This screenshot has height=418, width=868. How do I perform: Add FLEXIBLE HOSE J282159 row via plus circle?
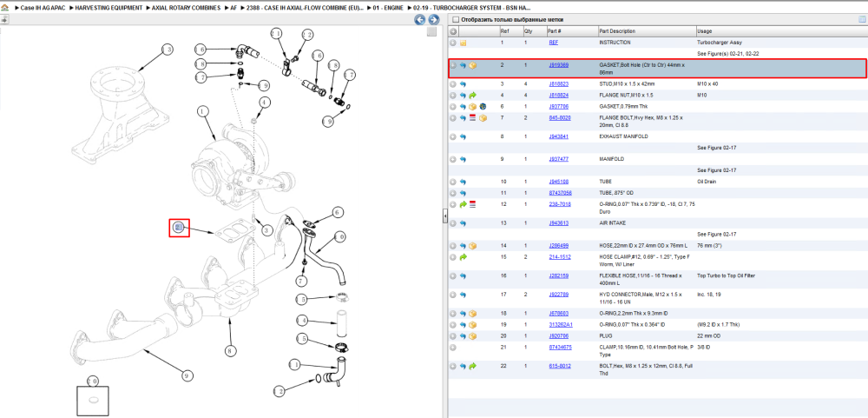[x=453, y=276]
